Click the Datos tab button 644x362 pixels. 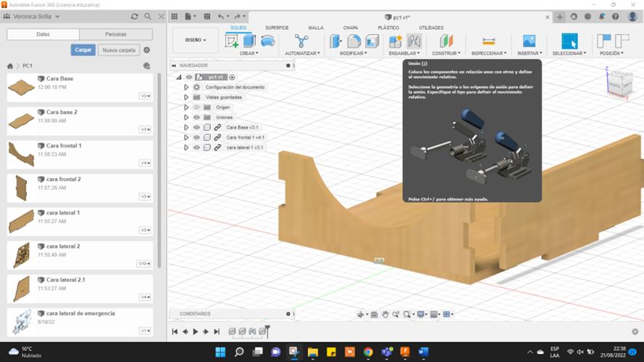click(x=43, y=34)
